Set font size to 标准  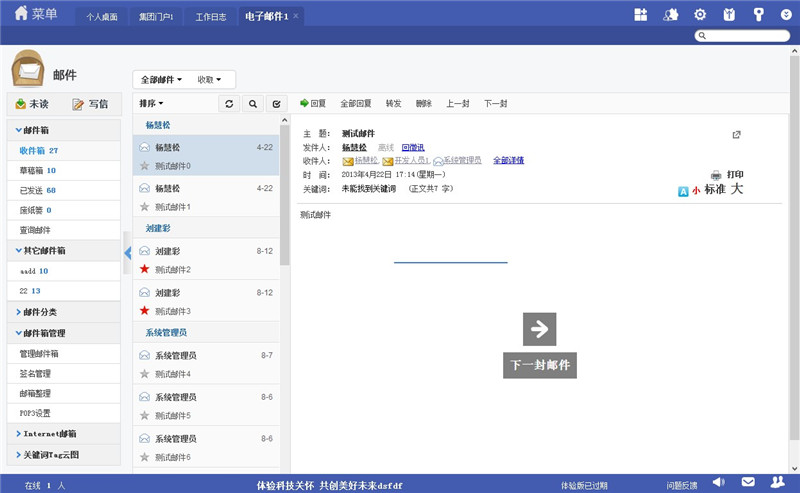click(x=715, y=189)
